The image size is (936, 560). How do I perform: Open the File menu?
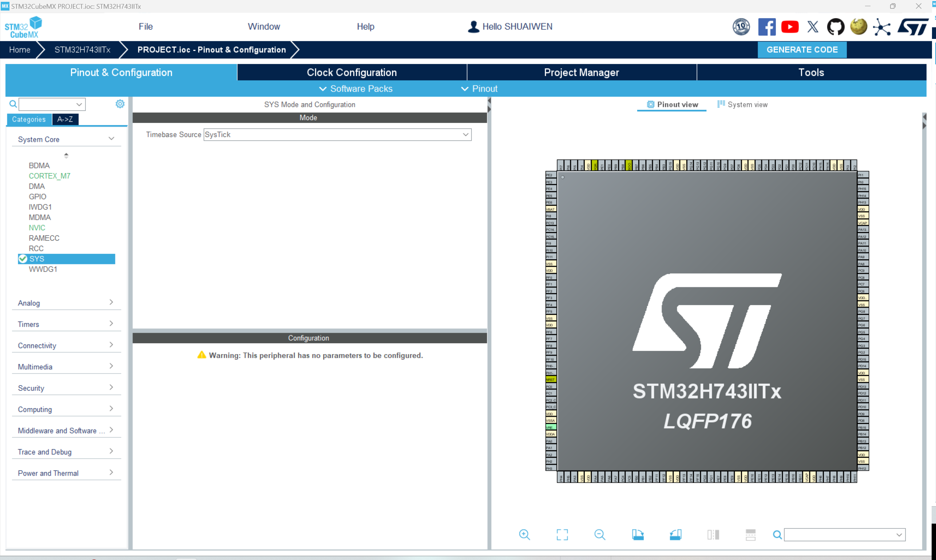[145, 27]
